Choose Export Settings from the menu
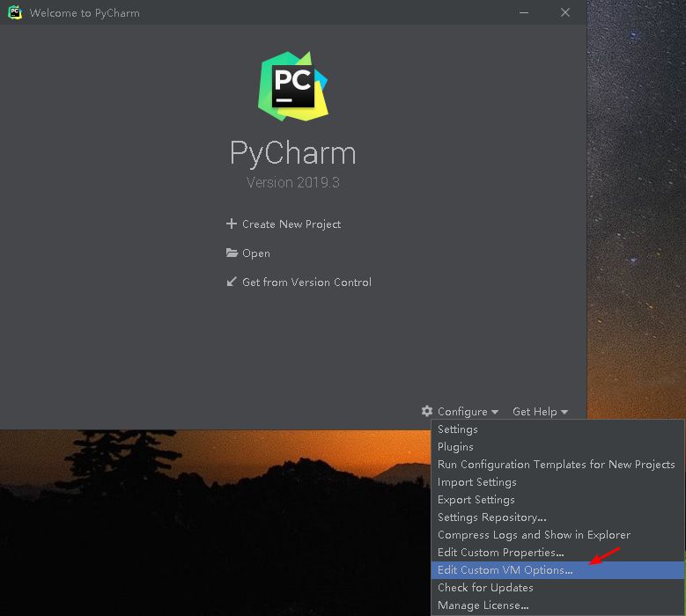The height and width of the screenshot is (616, 686). click(x=476, y=500)
